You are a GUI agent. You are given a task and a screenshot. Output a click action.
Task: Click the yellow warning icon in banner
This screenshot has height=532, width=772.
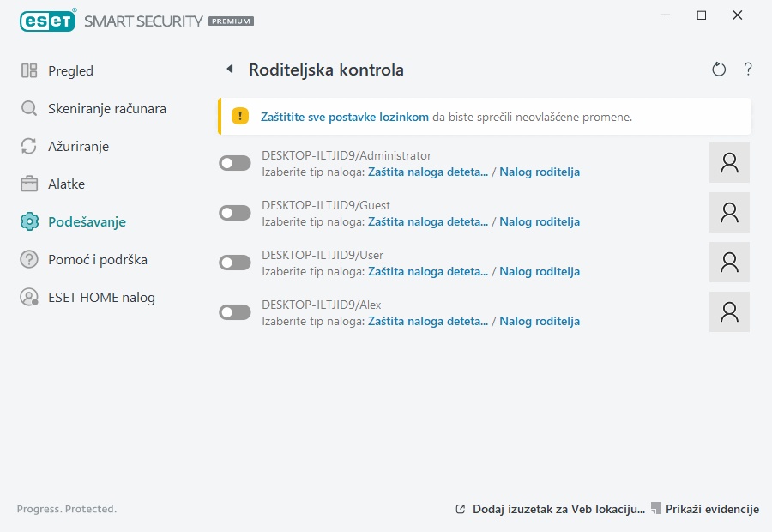(241, 117)
